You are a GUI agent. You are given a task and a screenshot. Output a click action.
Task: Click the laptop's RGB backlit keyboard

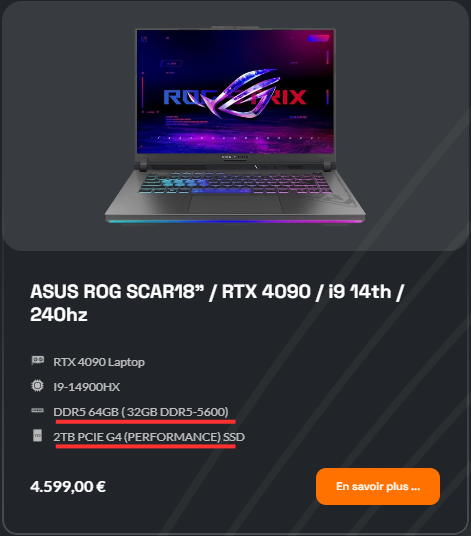[235, 183]
